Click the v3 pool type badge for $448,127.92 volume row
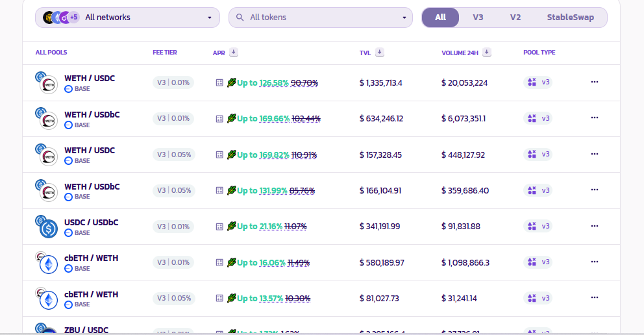The image size is (644, 335). click(x=538, y=154)
